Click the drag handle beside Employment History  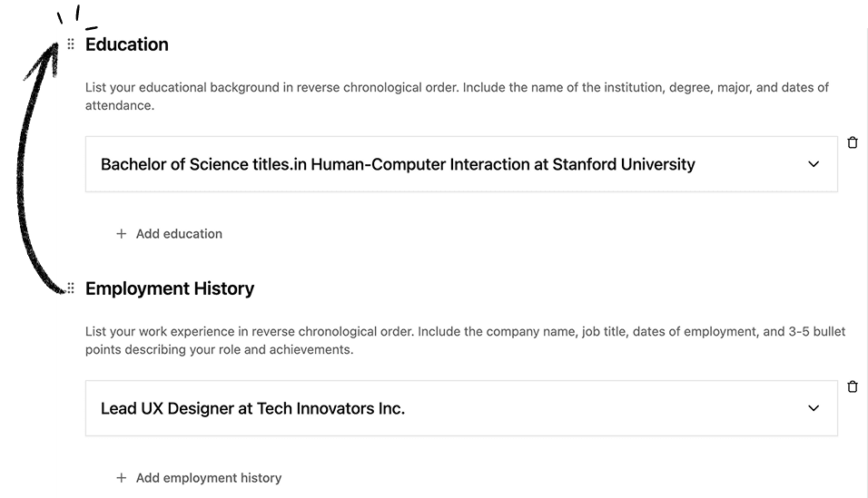[x=71, y=288]
